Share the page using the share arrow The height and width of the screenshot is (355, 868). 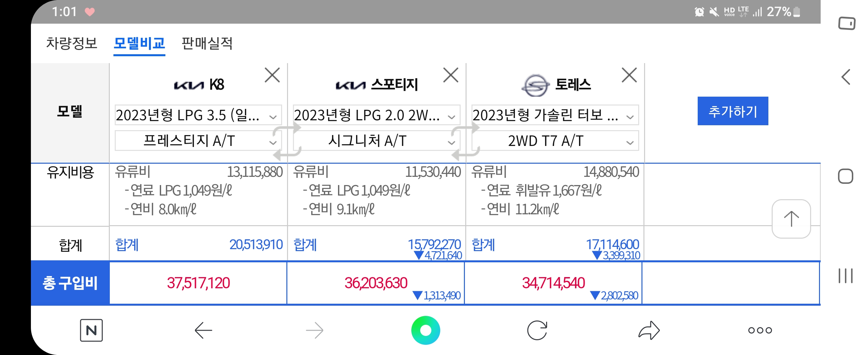(x=649, y=330)
